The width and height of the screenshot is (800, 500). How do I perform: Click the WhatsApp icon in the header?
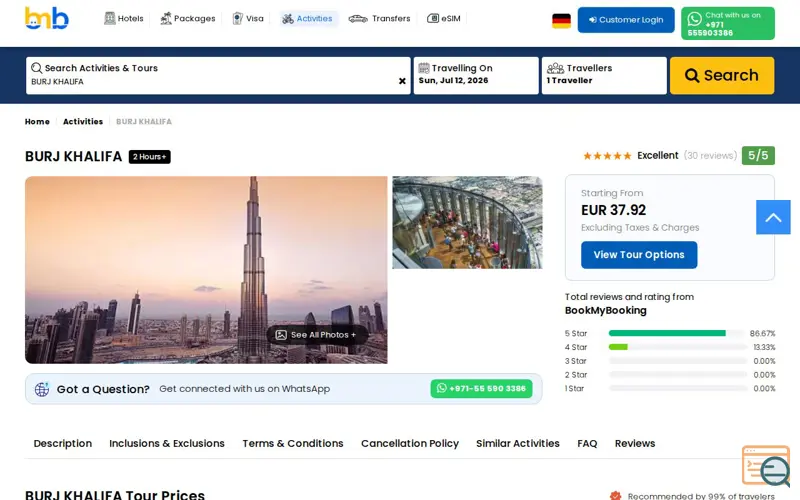(694, 19)
